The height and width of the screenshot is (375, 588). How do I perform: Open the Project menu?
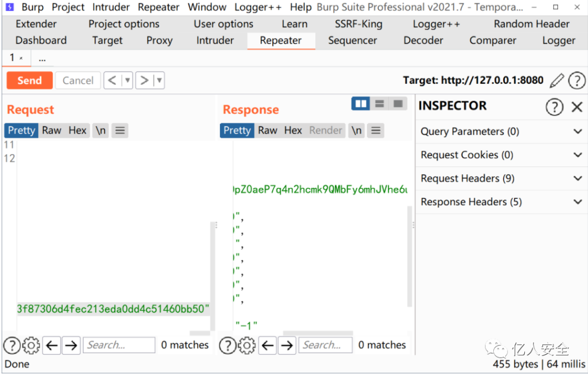(68, 7)
